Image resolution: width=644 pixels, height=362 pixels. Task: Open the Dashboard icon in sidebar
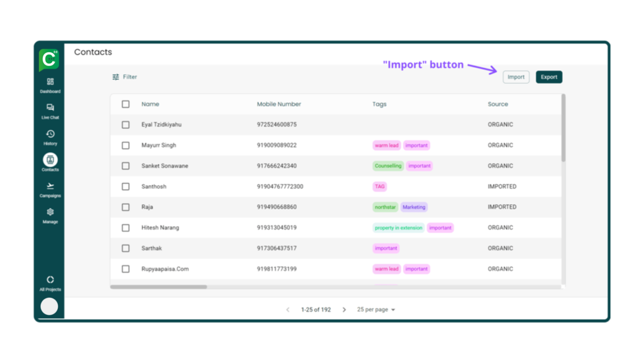(50, 82)
